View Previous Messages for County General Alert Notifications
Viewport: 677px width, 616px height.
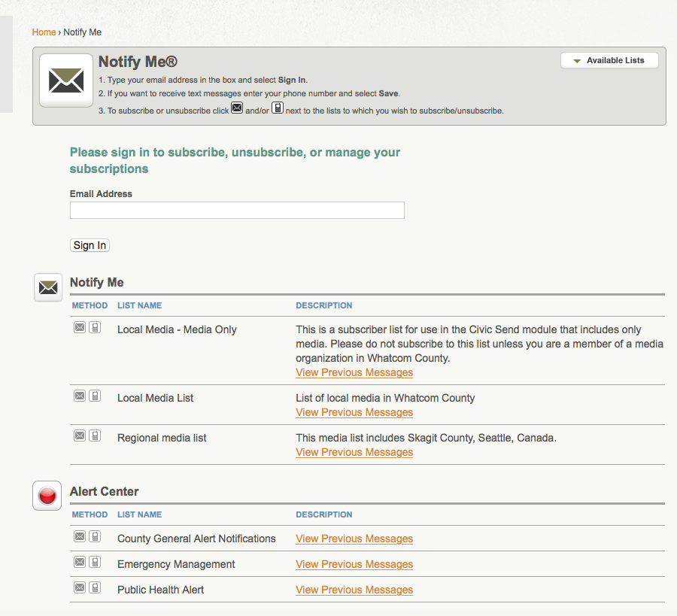pyautogui.click(x=354, y=539)
